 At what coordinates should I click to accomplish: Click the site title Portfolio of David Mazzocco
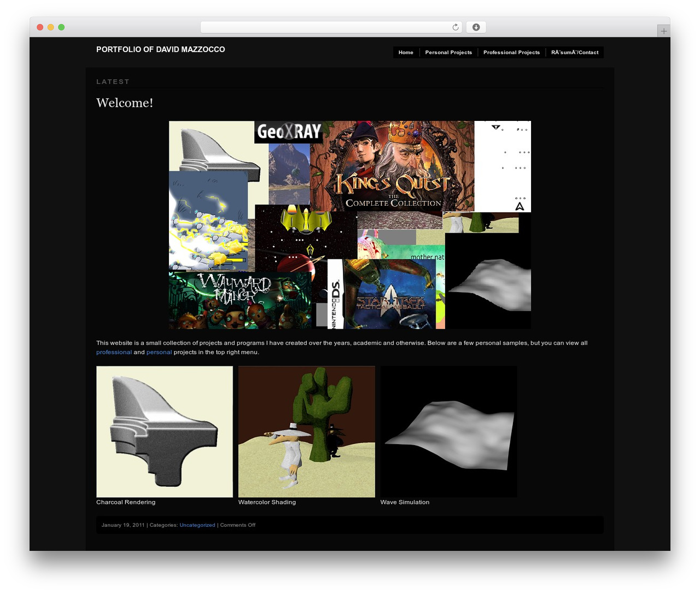(x=161, y=49)
